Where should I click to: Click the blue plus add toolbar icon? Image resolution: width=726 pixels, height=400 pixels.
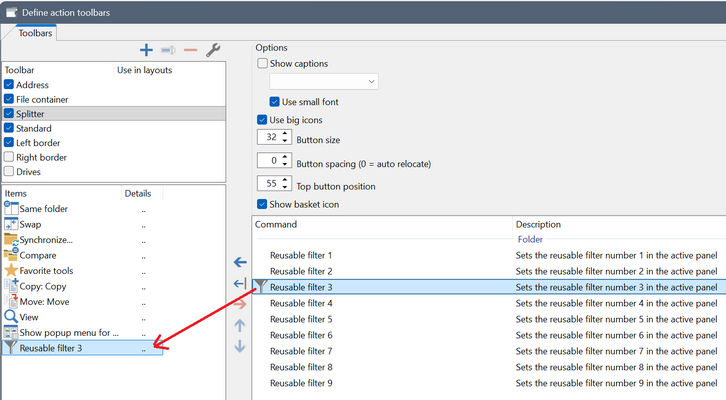146,50
